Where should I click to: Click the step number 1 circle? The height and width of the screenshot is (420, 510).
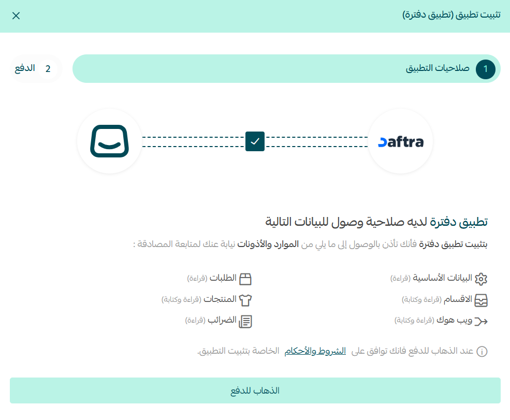(485, 69)
